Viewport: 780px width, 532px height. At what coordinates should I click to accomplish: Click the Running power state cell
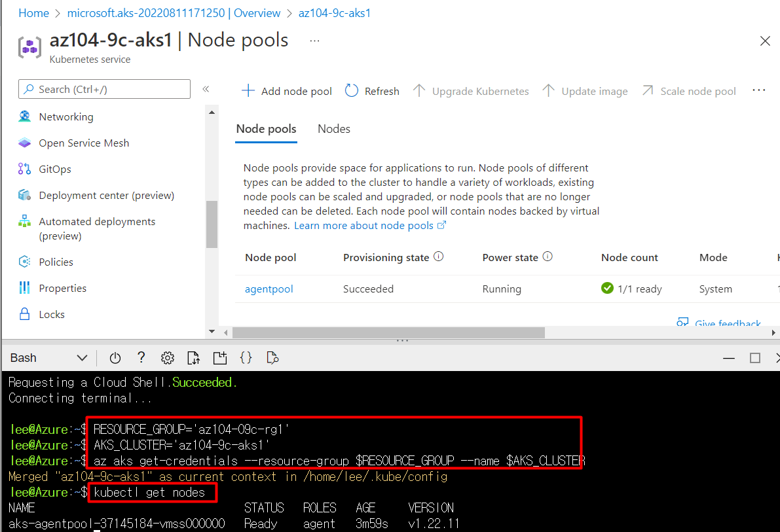coord(502,289)
